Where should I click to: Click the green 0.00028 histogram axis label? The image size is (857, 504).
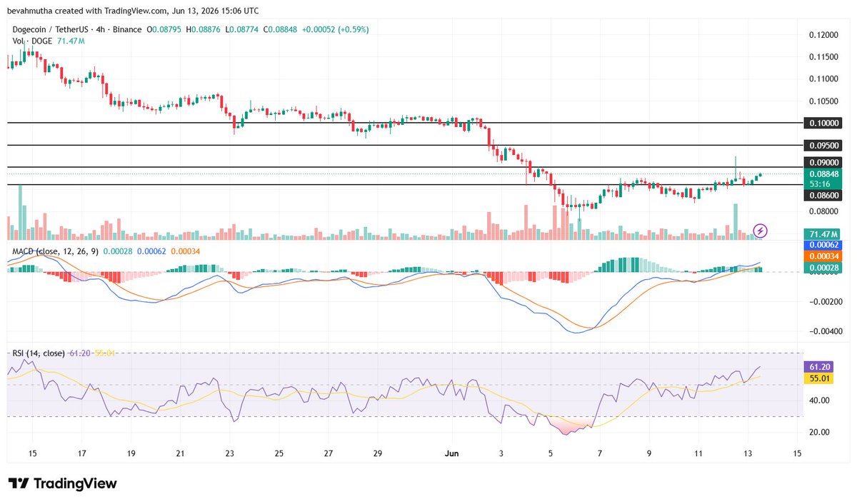(823, 268)
